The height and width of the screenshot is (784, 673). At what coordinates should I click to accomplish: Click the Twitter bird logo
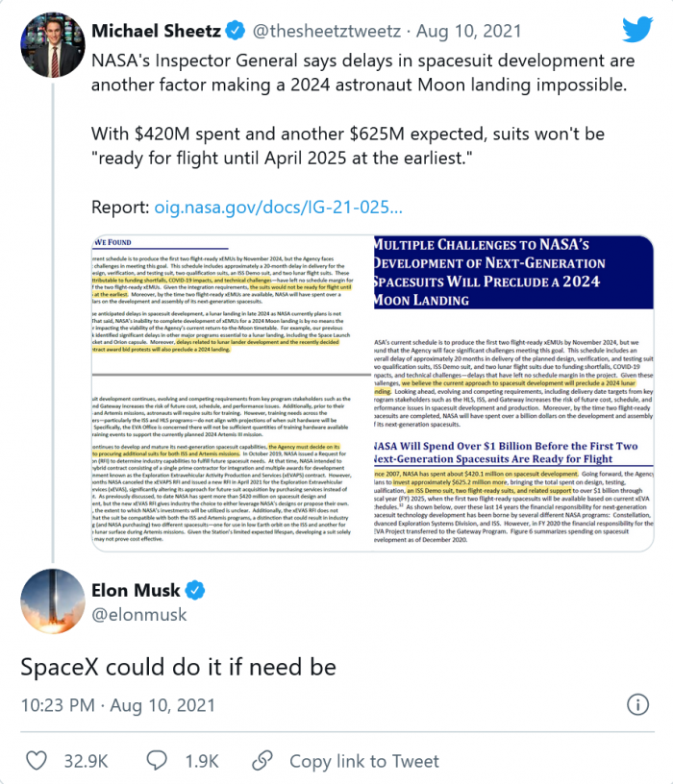pyautogui.click(x=636, y=30)
